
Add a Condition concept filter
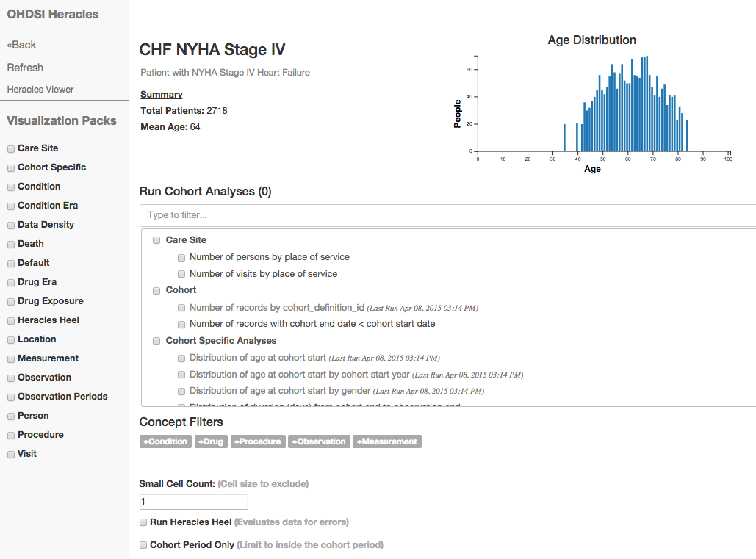(165, 441)
